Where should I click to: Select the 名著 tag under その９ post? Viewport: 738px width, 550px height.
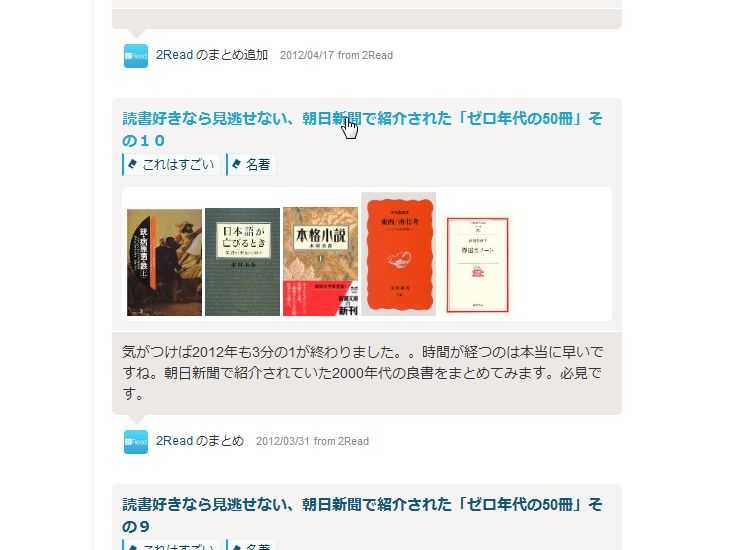(x=251, y=546)
